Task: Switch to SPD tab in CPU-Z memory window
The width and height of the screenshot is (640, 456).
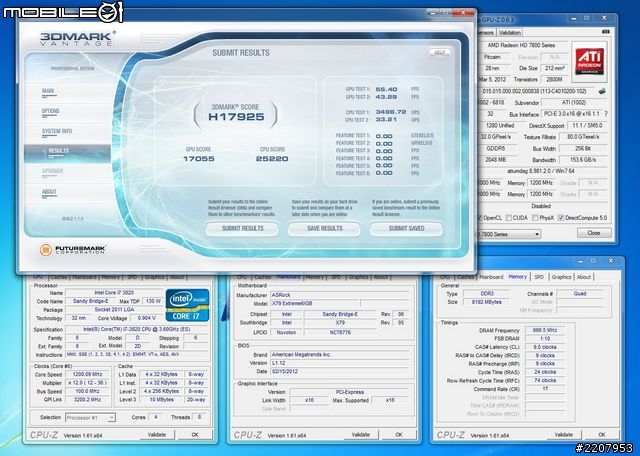Action: click(x=539, y=277)
